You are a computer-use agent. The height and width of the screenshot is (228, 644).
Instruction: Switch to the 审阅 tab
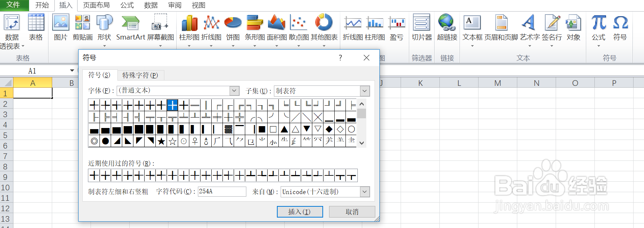(174, 5)
